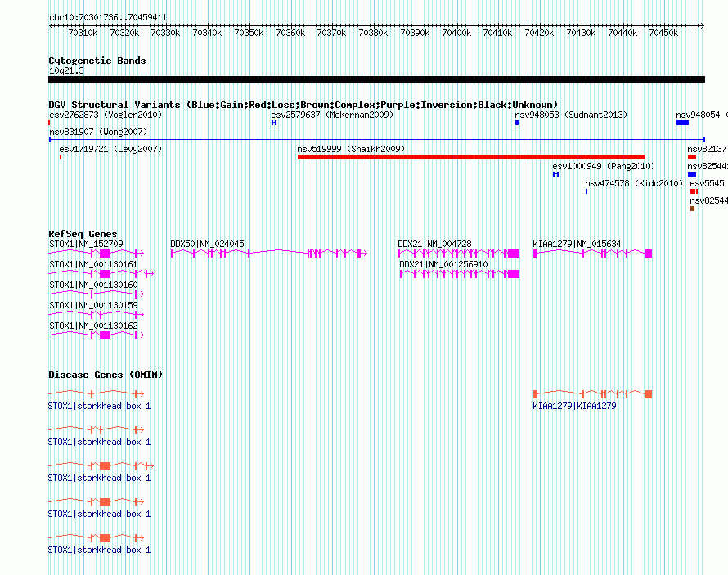This screenshot has width=728, height=575.
Task: Click the red nsv519999 loss bar
Action: click(x=471, y=157)
